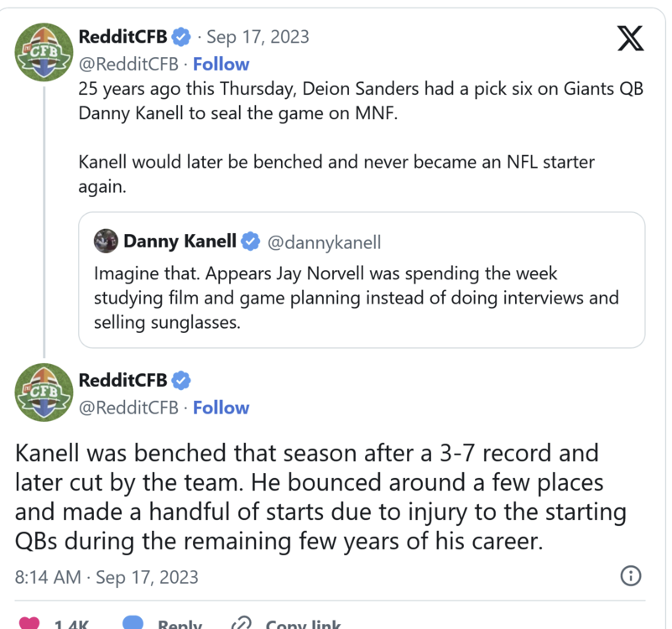Click the verified badge beside Danny Kanell

(250, 242)
